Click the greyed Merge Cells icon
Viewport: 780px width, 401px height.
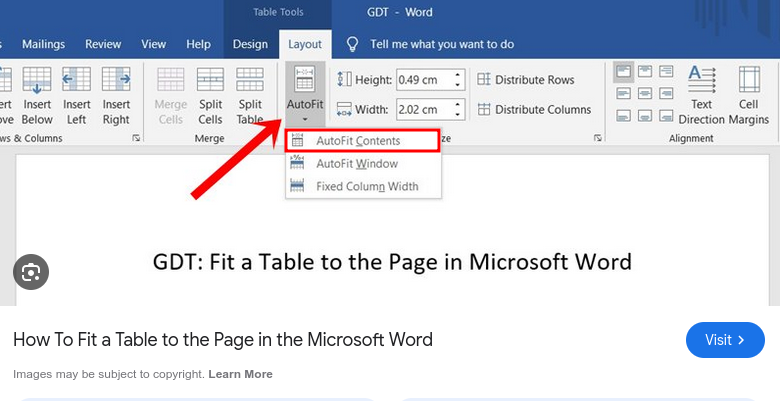171,80
